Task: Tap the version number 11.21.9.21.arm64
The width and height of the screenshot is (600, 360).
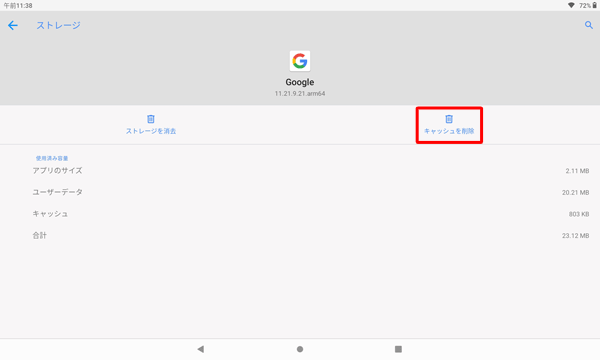Action: click(300, 93)
